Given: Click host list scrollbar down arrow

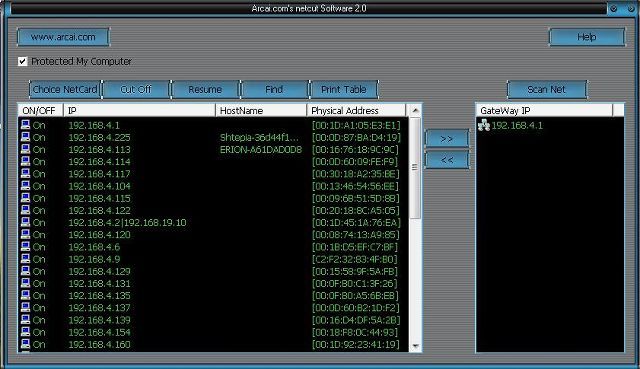Looking at the screenshot, I should [415, 346].
